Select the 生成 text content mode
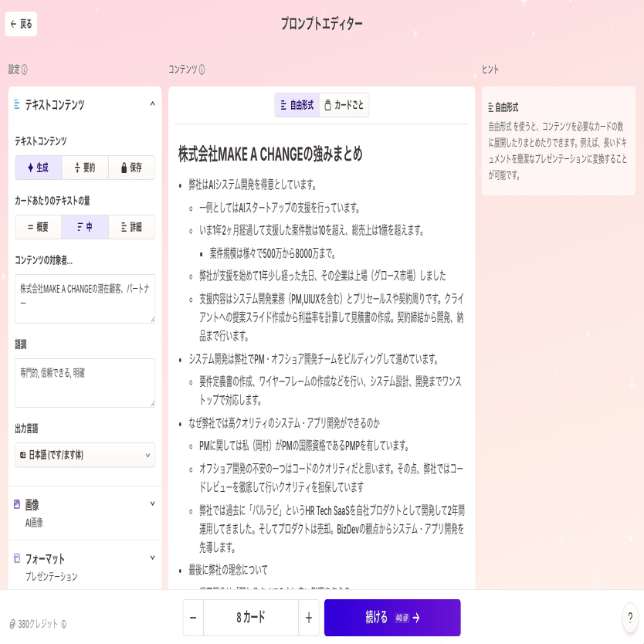The width and height of the screenshot is (644, 644). (38, 168)
